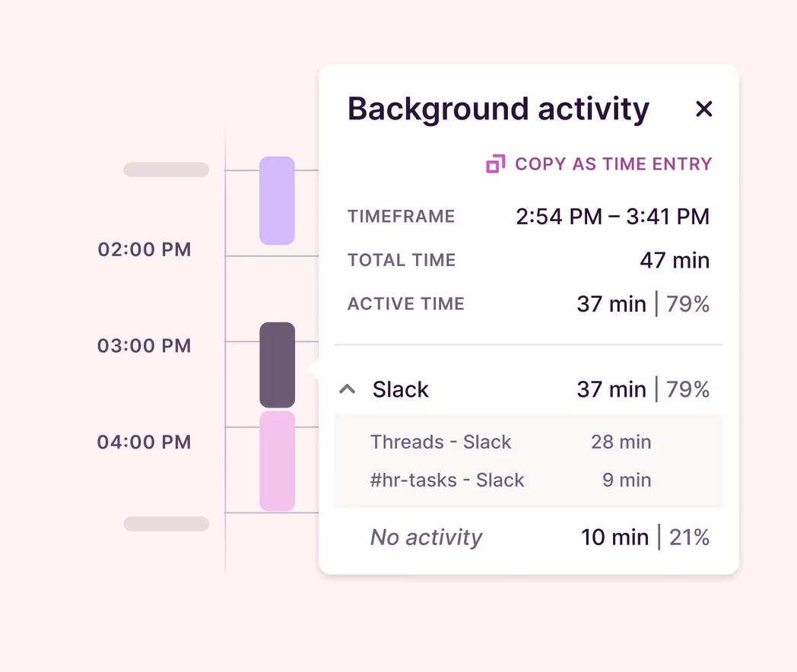The image size is (797, 672).
Task: Click the top gray placeholder bar
Action: (167, 170)
